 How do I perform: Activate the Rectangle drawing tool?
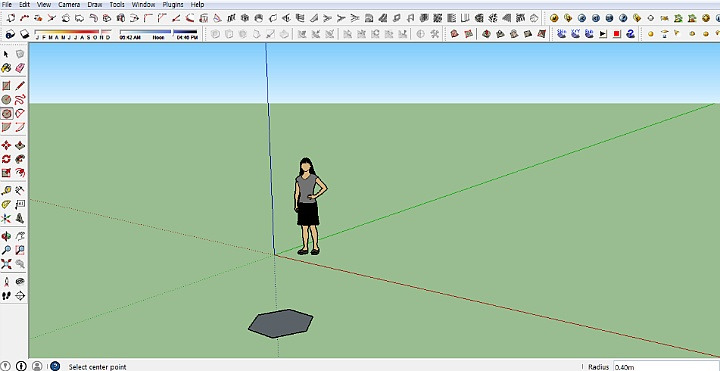coord(6,86)
